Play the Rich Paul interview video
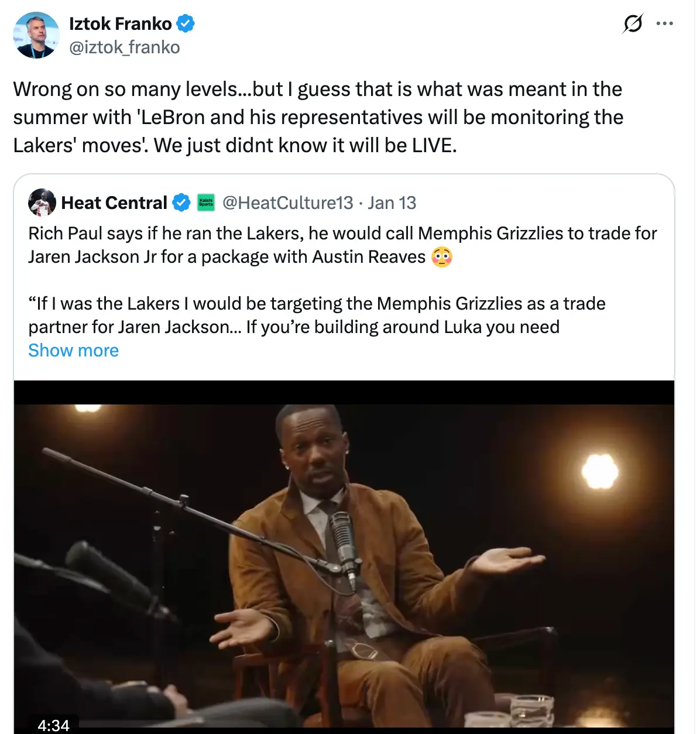The image size is (700, 734). tap(344, 556)
